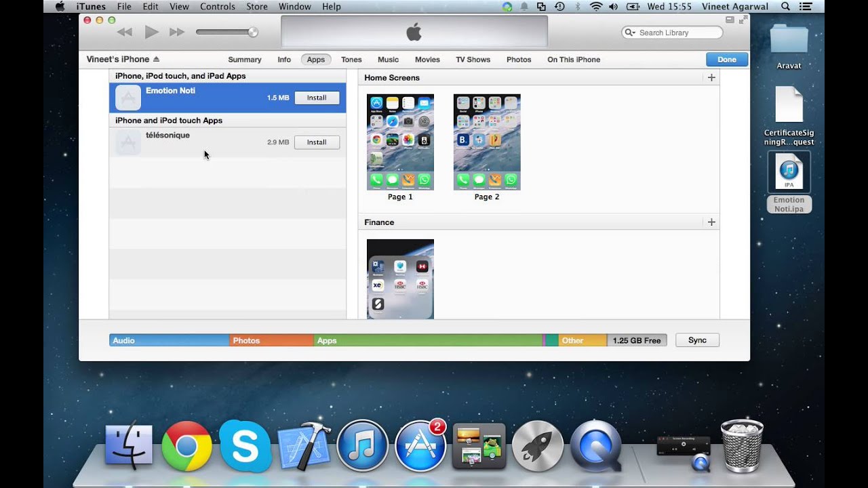Install the télésonique app

317,142
